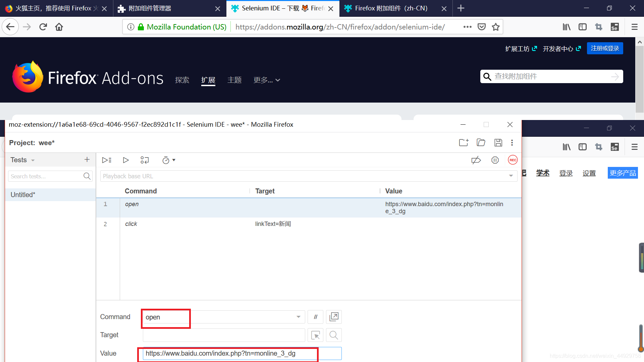Click the Value input field

coord(242,353)
